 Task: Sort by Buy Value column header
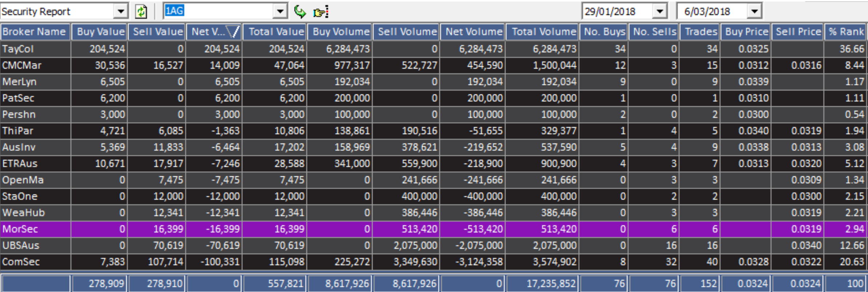(x=99, y=32)
